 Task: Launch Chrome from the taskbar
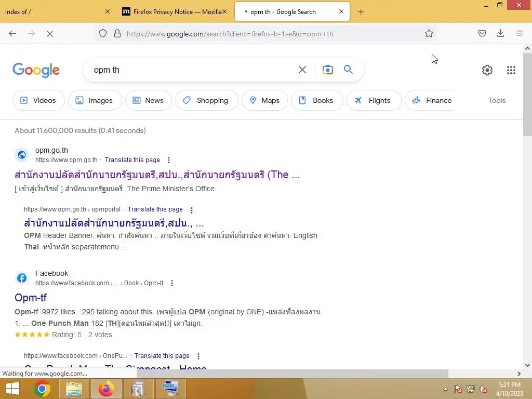click(42, 389)
